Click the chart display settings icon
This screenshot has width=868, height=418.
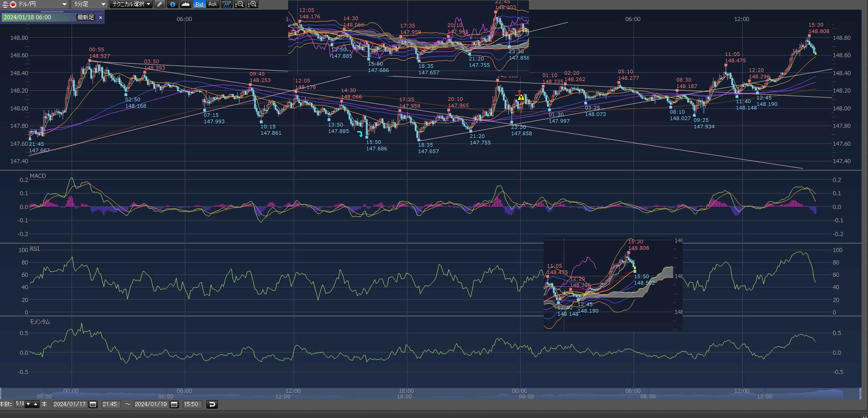227,4
